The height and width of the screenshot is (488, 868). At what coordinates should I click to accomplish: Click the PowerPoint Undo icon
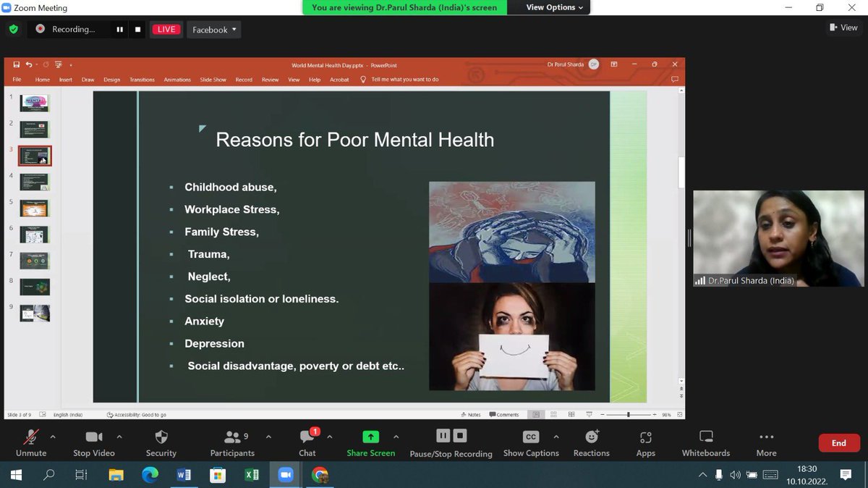pyautogui.click(x=28, y=64)
